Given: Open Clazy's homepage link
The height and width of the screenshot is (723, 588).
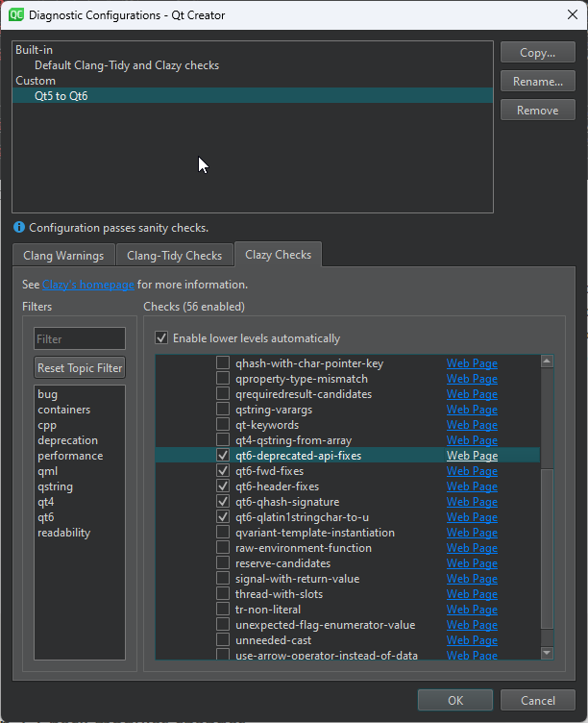Looking at the screenshot, I should click(x=88, y=285).
